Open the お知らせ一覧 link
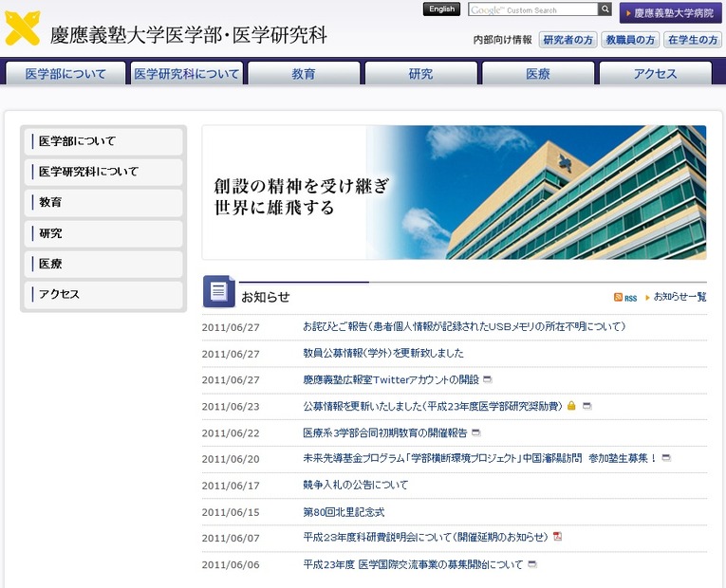Image resolution: width=726 pixels, height=588 pixels. (x=679, y=297)
